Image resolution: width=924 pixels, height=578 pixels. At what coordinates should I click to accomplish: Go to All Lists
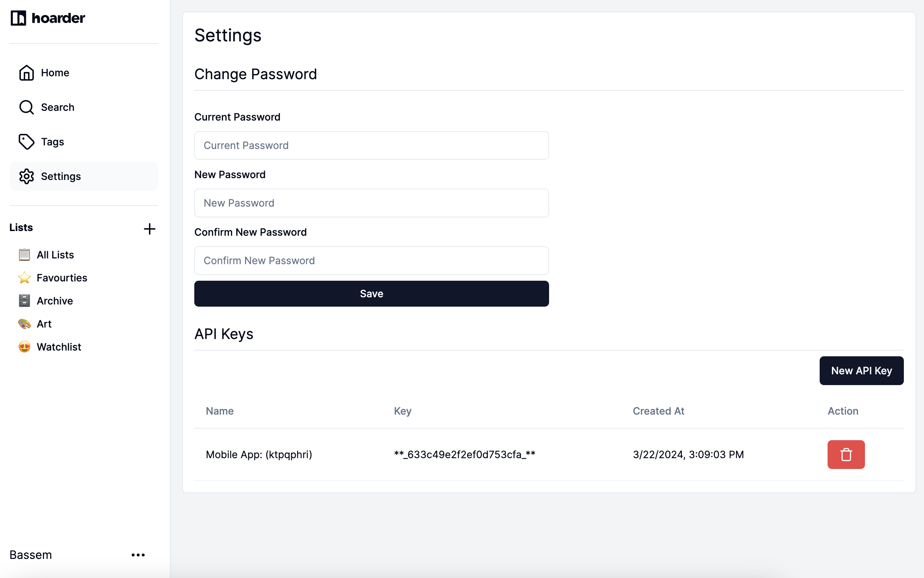click(x=55, y=255)
